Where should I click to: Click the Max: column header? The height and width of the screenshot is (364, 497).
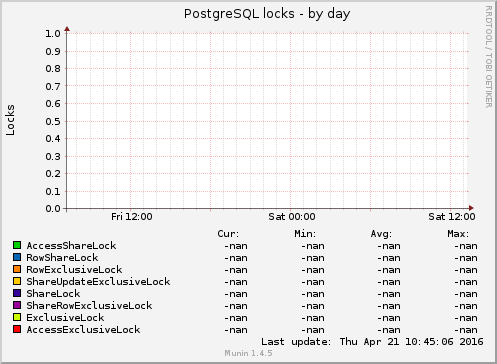point(458,234)
